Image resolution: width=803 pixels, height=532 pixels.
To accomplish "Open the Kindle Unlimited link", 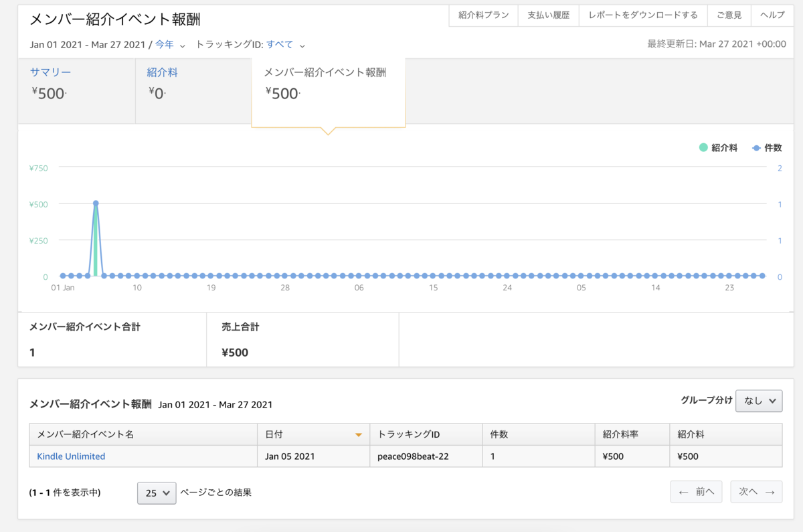I will 71,456.
